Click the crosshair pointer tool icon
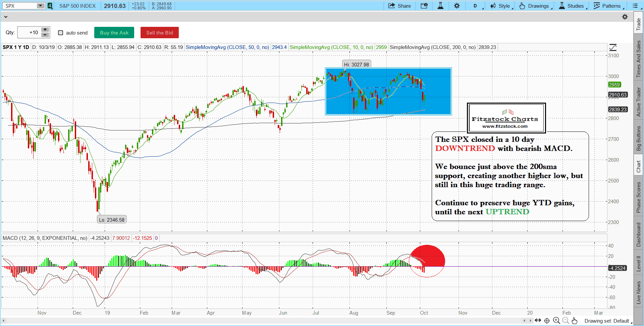The height and width of the screenshot is (326, 644). [x=547, y=321]
